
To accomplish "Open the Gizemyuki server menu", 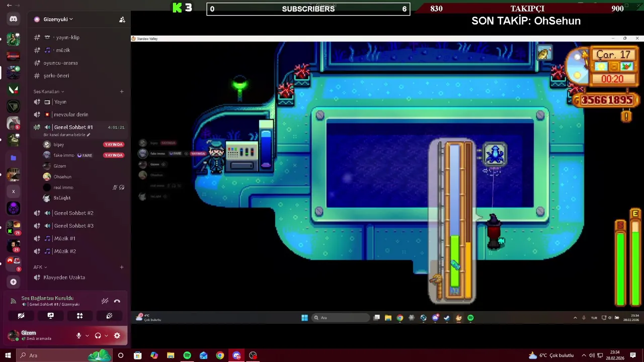I will (53, 19).
